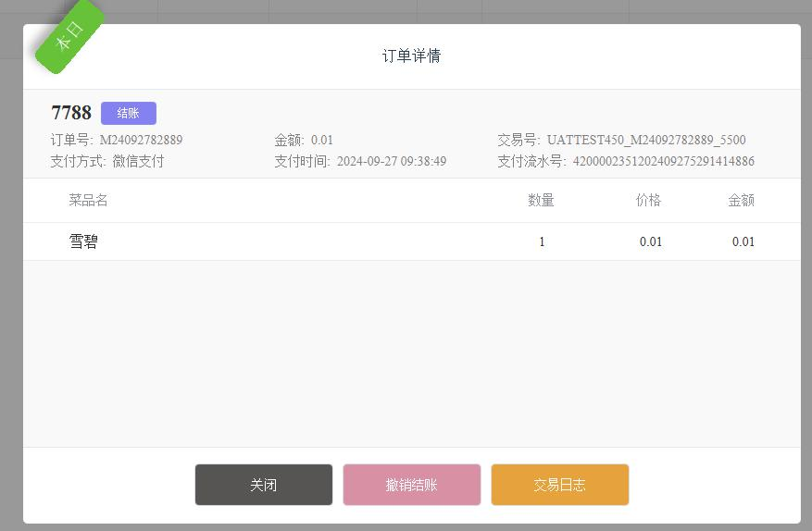Click the order number M24092782889
This screenshot has height=531, width=812.
coord(141,141)
